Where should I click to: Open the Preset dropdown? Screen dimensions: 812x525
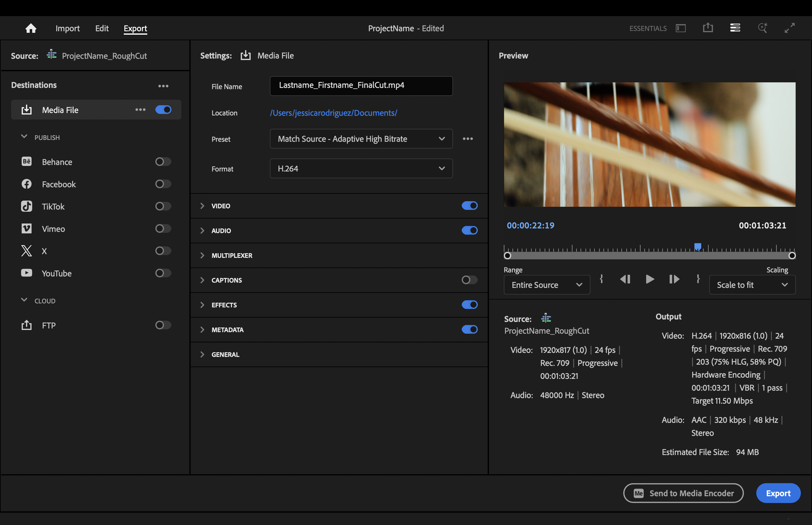click(x=361, y=139)
